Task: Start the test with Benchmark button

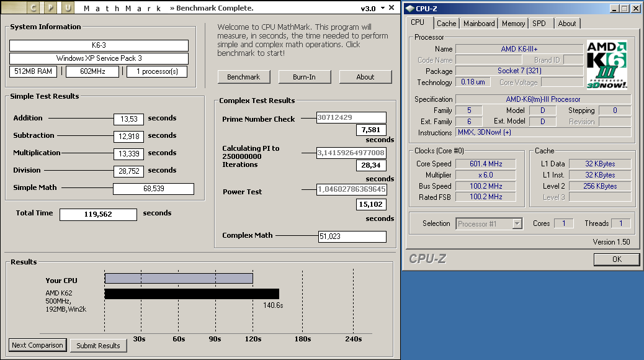Action: (243, 77)
